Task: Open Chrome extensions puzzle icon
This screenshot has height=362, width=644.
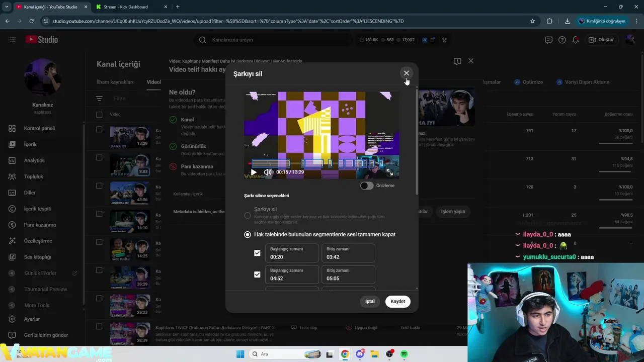Action: click(x=549, y=21)
